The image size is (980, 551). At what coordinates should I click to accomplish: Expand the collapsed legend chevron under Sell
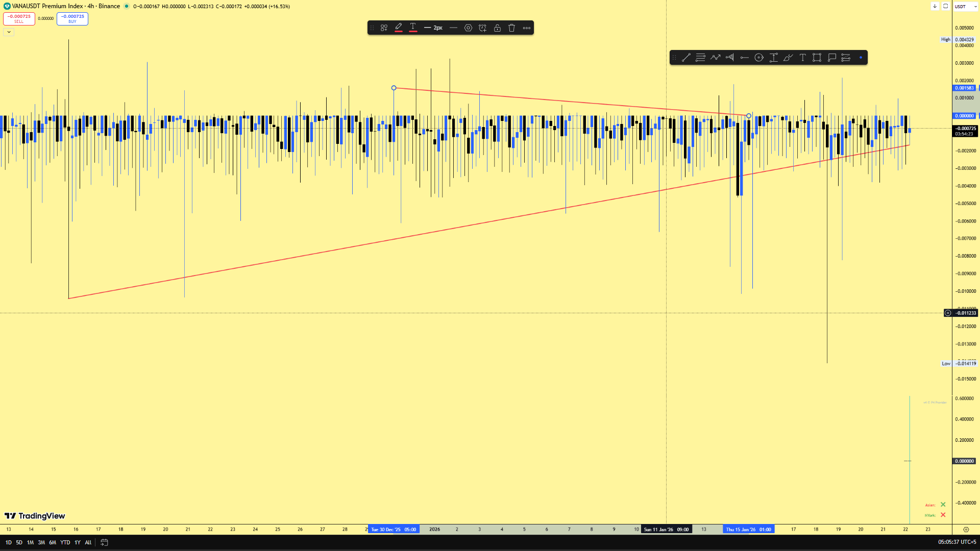click(x=9, y=32)
